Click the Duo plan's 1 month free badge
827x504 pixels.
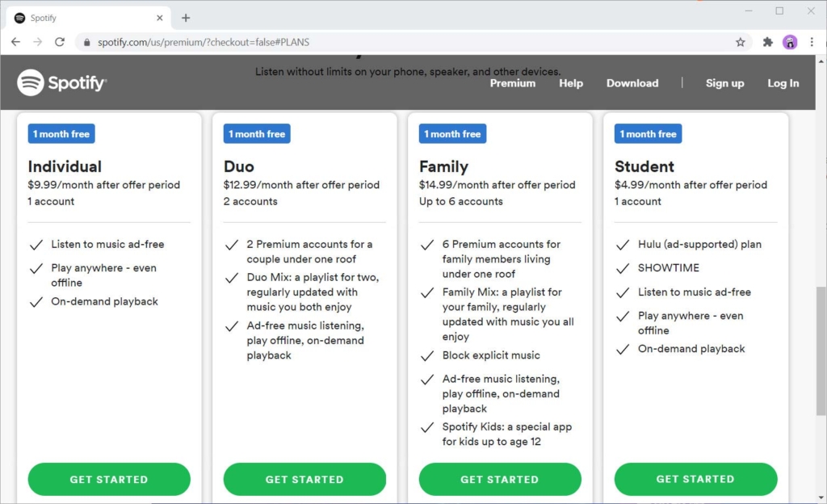257,134
